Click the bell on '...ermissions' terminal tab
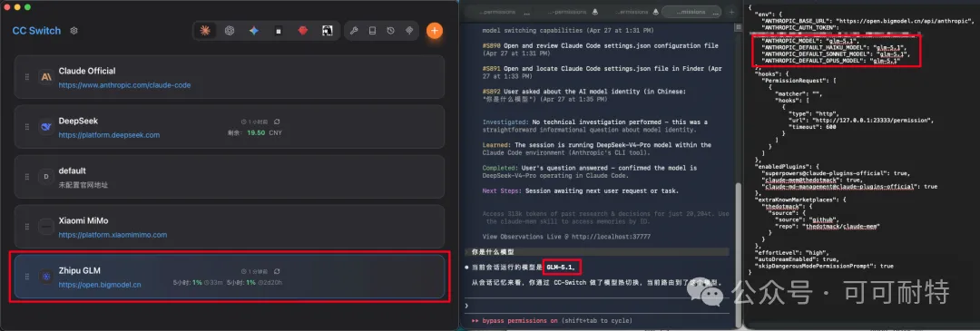The image size is (980, 331). [x=655, y=12]
